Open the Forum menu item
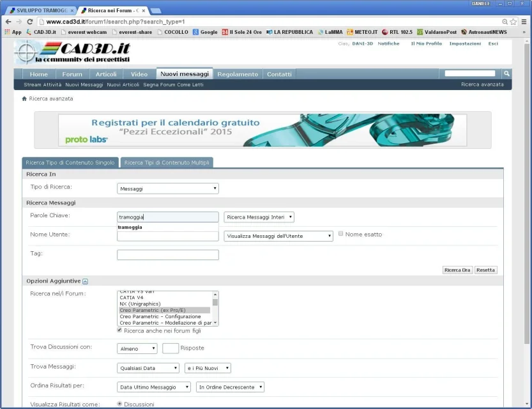 coord(72,74)
